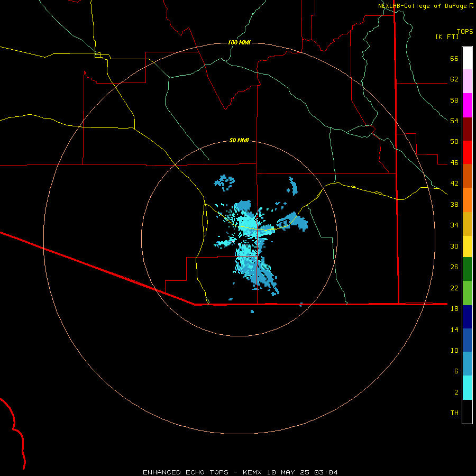Click the orange legend swatch near 38
476x476 pixels.
[x=467, y=200]
